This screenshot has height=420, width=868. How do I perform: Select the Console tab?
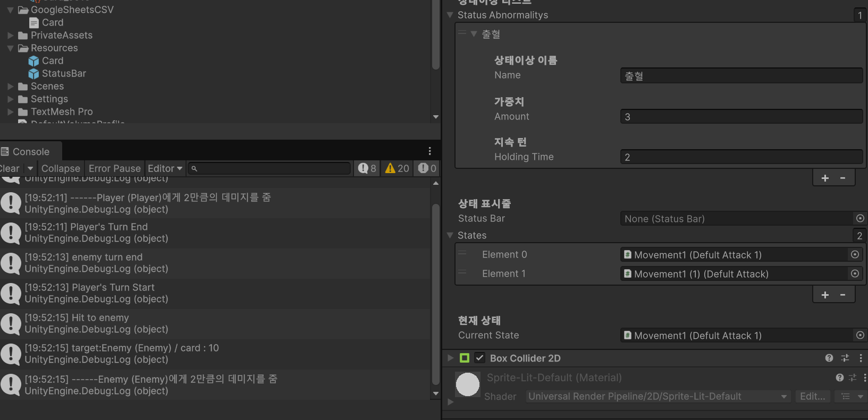30,152
